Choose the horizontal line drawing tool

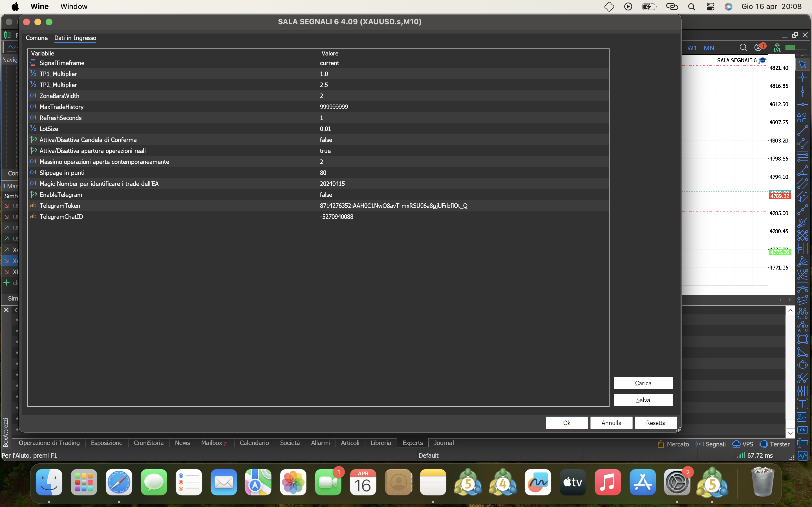pyautogui.click(x=802, y=104)
